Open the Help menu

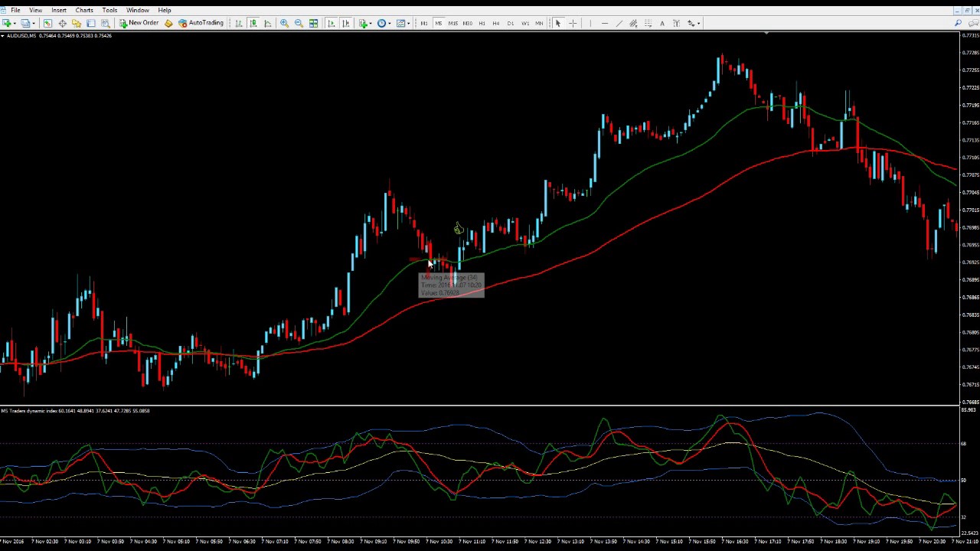(165, 10)
